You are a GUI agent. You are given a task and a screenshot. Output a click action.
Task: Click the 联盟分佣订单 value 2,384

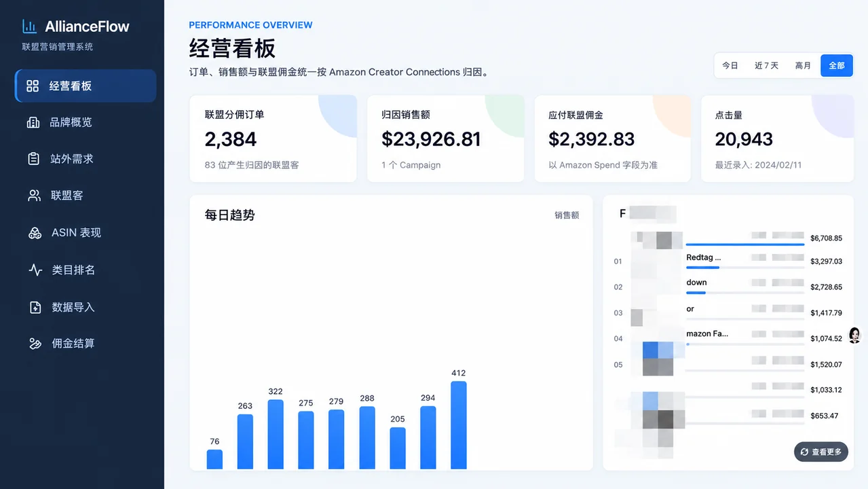click(231, 139)
